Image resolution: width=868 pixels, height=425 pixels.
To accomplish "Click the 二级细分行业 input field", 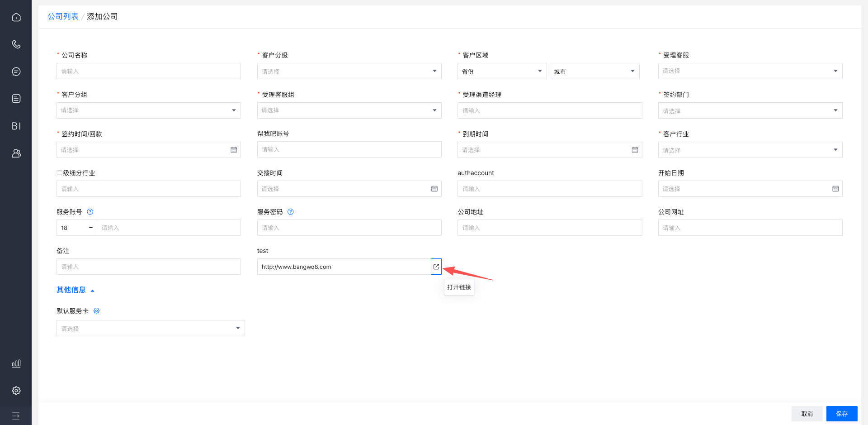I will click(x=149, y=189).
